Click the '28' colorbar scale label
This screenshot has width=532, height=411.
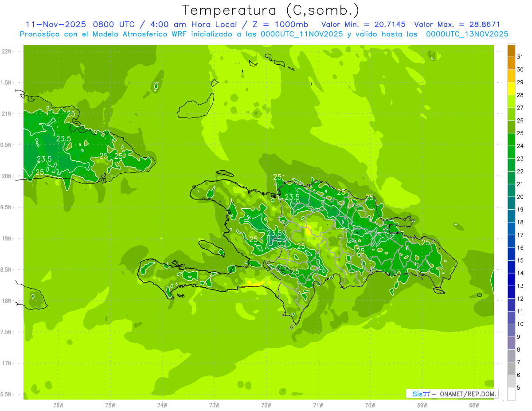[x=520, y=95]
